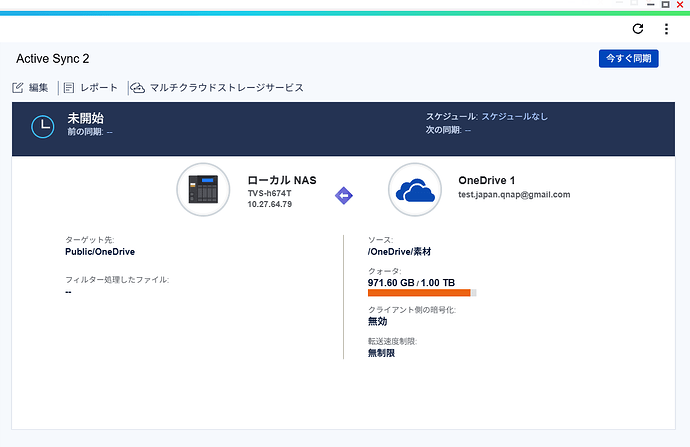Viewport: 690px width, 447px height.
Task: Open 編集 to edit the job
Action: 30,88
